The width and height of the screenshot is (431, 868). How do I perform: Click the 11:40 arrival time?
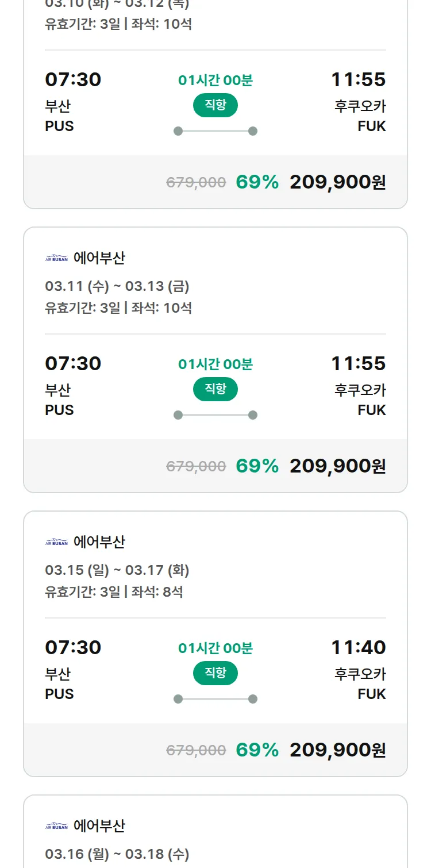(358, 647)
